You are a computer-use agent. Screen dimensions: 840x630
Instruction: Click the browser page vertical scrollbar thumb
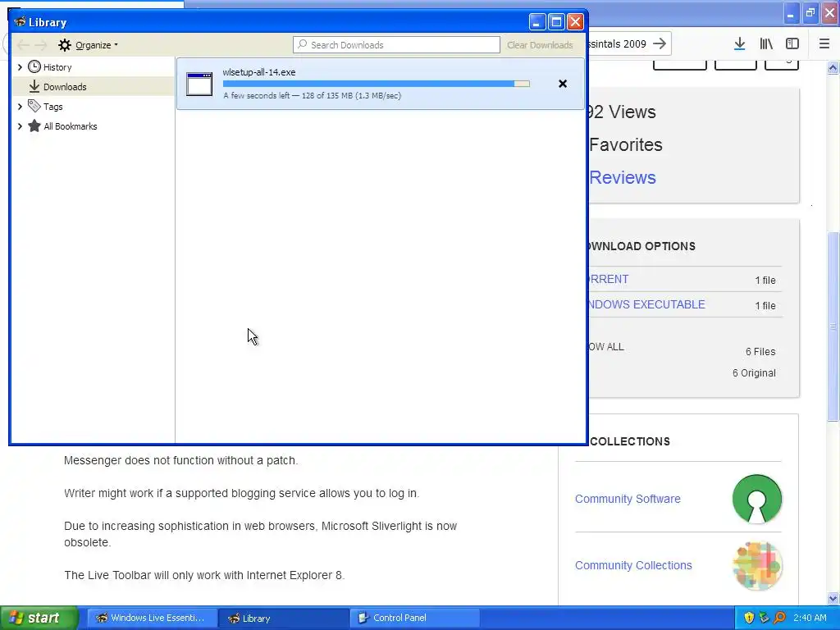click(833, 326)
